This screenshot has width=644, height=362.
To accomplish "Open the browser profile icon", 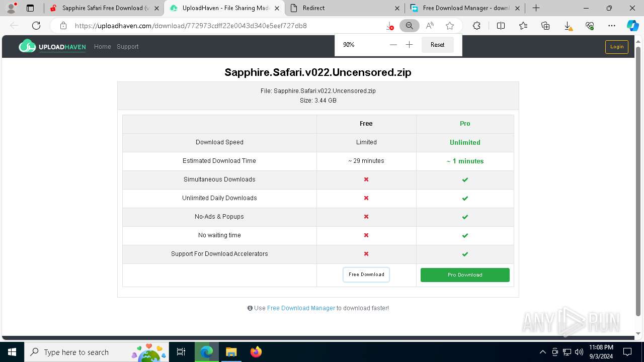I will 11,8.
